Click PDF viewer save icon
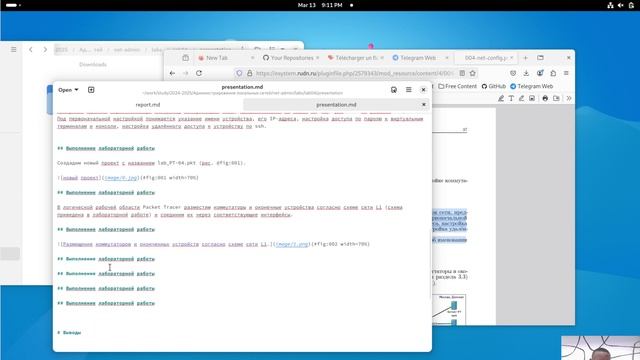Image resolution: width=640 pixels, height=360 pixels. (x=556, y=98)
